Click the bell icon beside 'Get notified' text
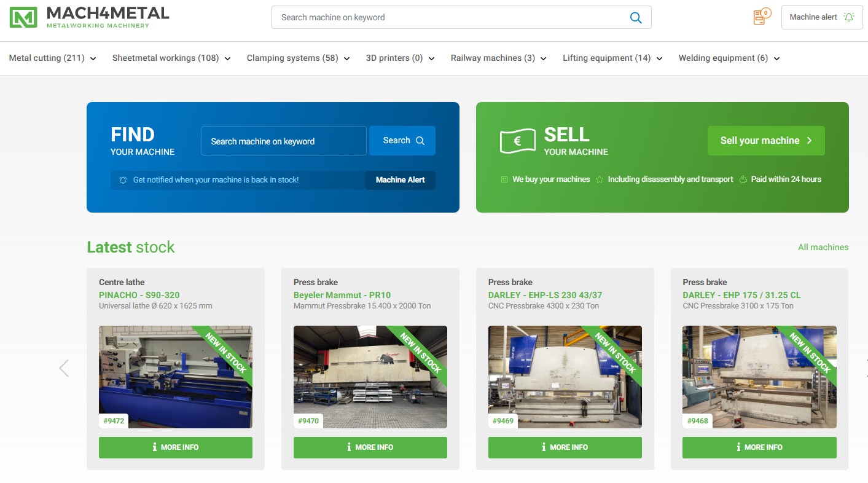868x483 pixels. 123,180
